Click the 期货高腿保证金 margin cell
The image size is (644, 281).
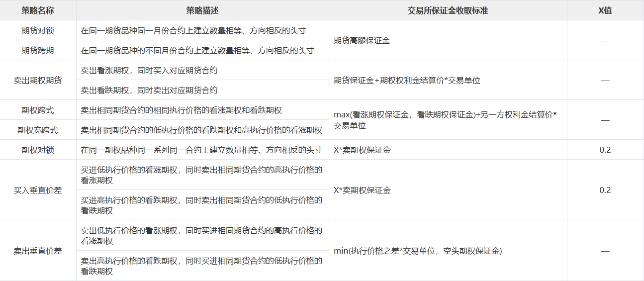[x=448, y=40]
